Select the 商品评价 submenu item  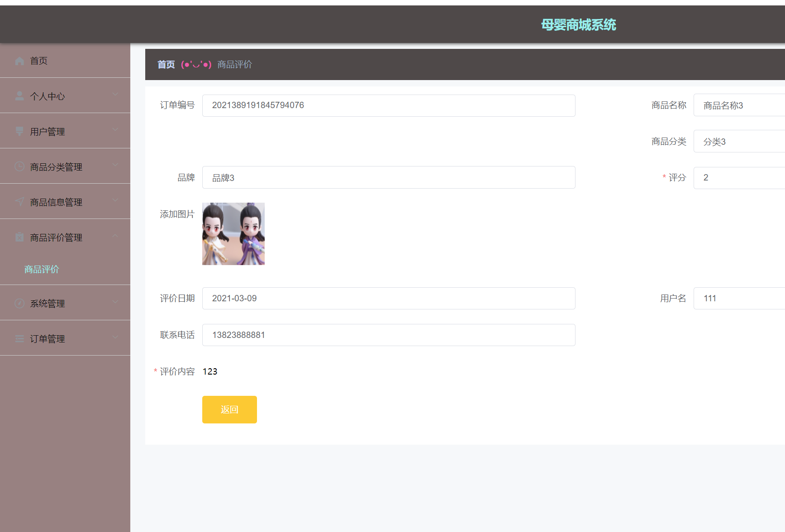click(42, 269)
